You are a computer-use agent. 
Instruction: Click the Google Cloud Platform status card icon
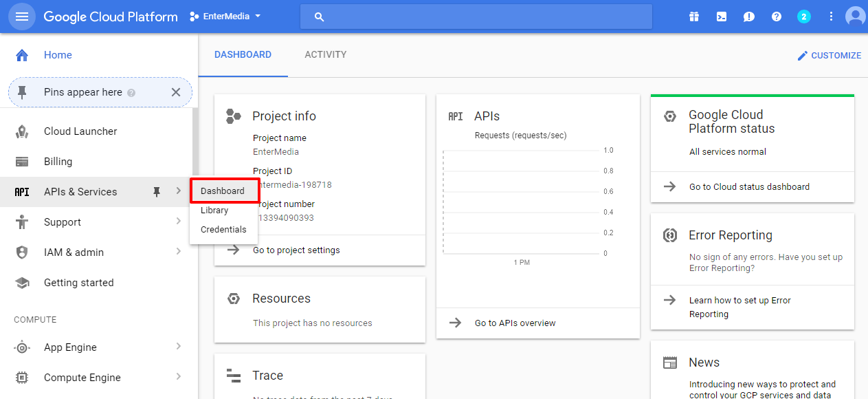point(670,116)
